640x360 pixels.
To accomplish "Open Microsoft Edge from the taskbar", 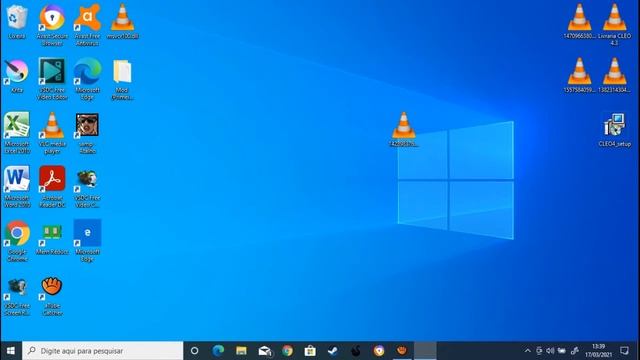I will pyautogui.click(x=218, y=351).
